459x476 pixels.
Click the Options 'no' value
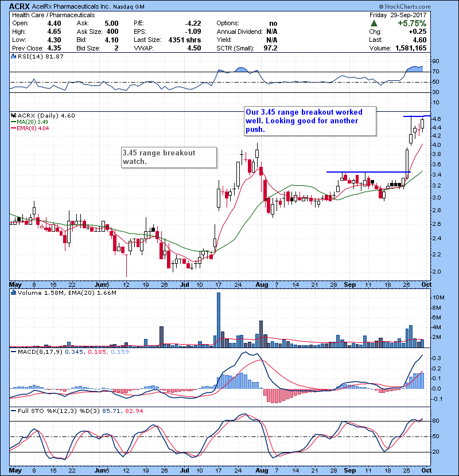(x=273, y=24)
